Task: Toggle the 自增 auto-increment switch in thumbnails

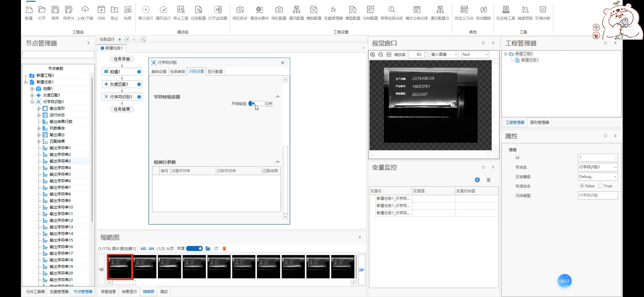Action: click(194, 249)
